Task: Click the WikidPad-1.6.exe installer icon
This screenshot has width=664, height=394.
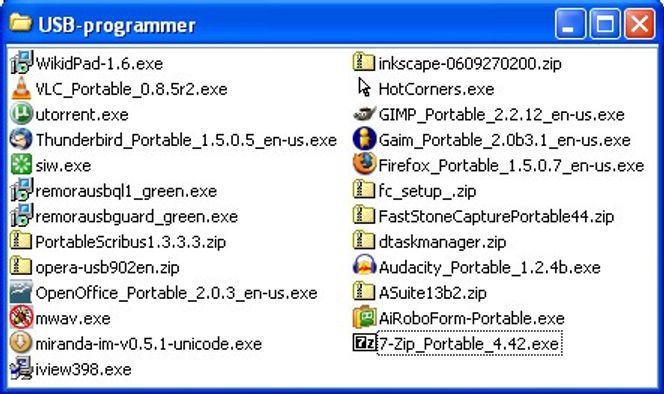Action: pos(21,63)
